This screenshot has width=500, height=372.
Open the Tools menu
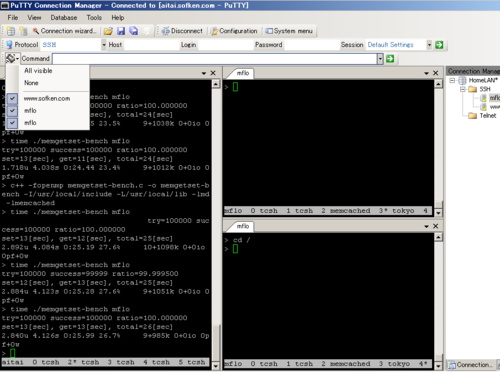(x=94, y=18)
